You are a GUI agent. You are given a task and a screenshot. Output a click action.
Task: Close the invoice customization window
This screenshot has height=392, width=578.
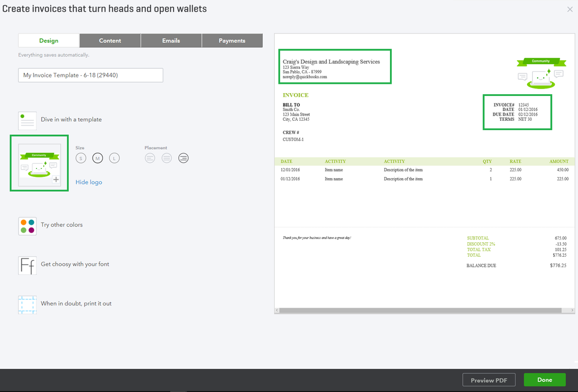(570, 10)
